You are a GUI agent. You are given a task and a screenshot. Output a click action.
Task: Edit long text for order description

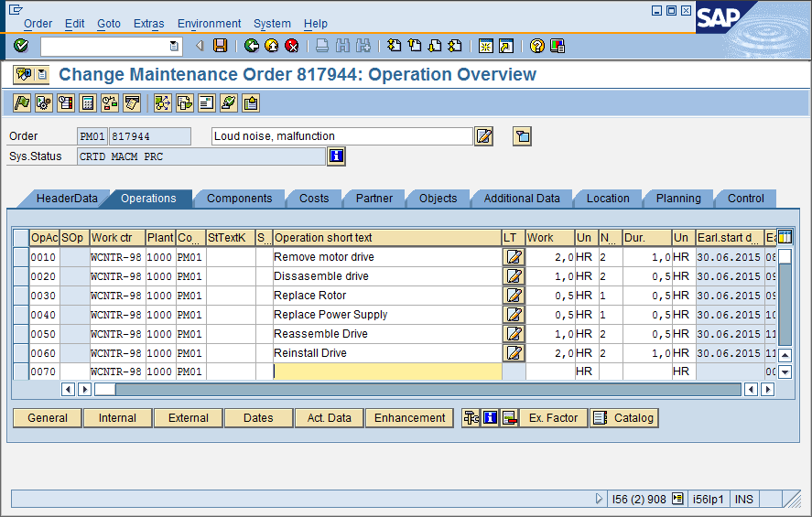(483, 136)
